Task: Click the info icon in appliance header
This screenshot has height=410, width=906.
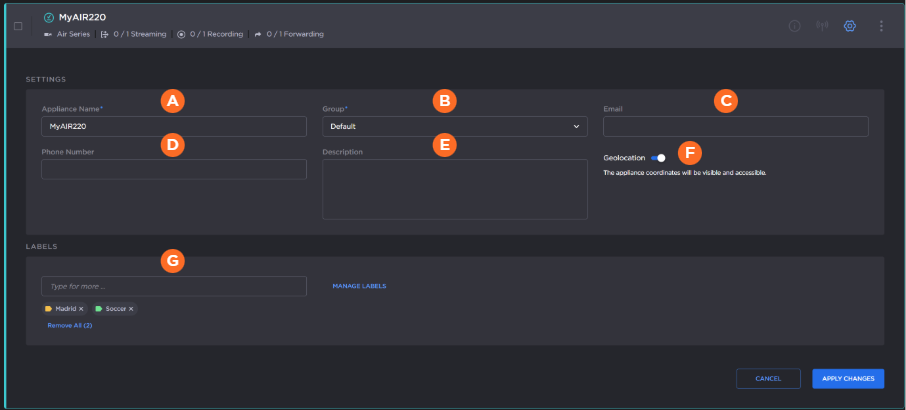Action: [x=795, y=26]
